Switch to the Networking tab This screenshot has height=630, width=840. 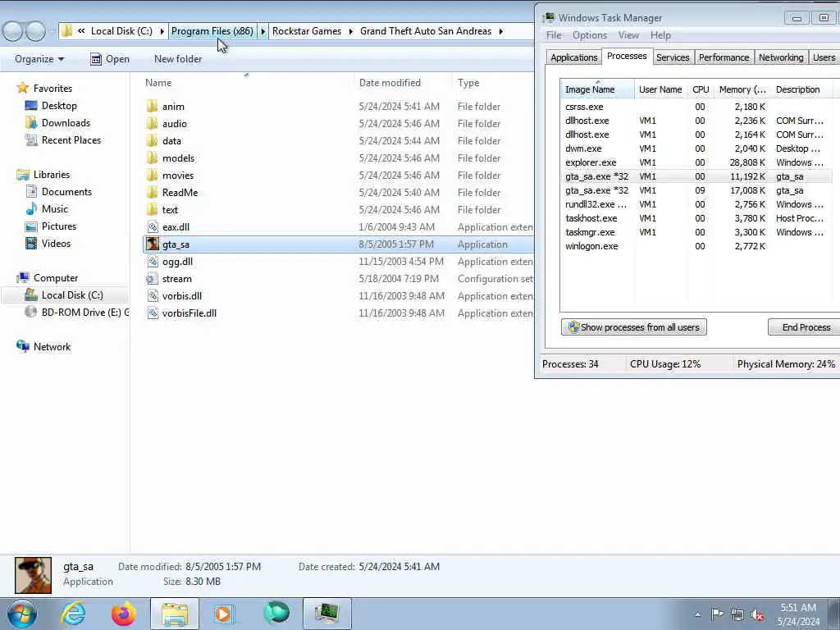(x=781, y=57)
